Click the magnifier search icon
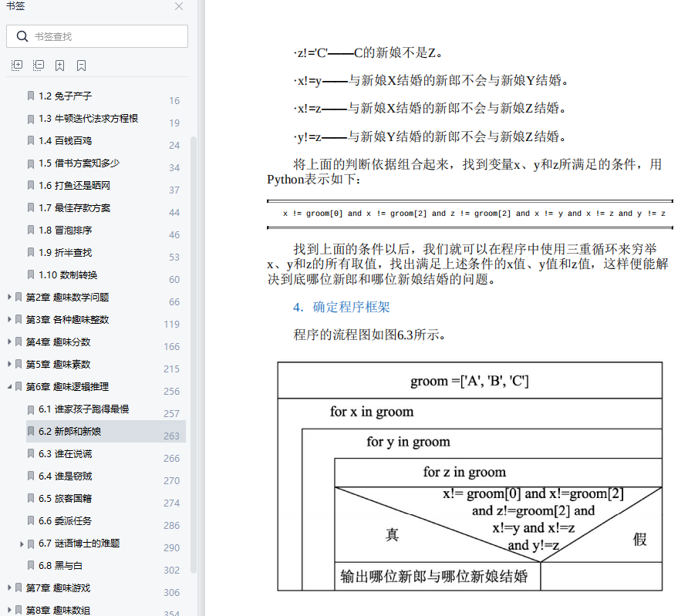This screenshot has width=688, height=616. pos(22,36)
